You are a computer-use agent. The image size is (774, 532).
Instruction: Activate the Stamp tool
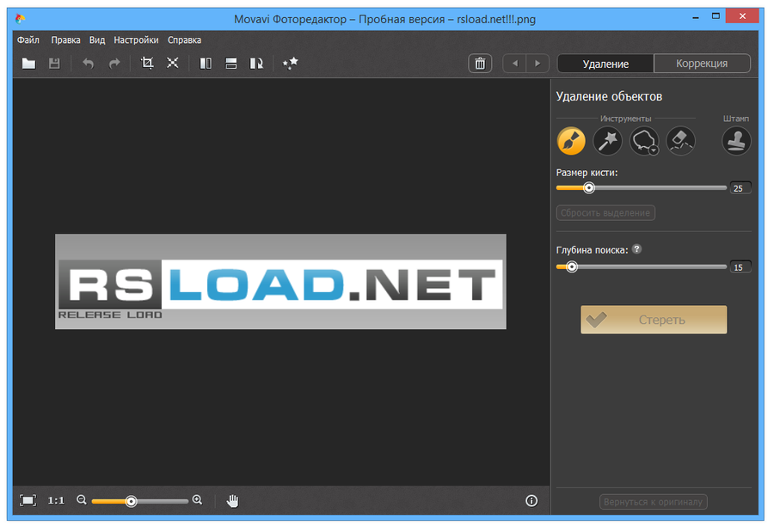(x=736, y=141)
